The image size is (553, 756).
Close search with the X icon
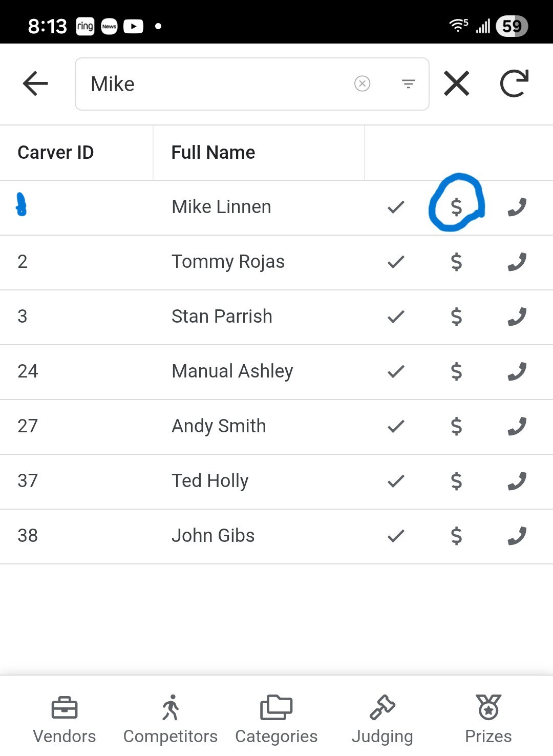pyautogui.click(x=456, y=83)
